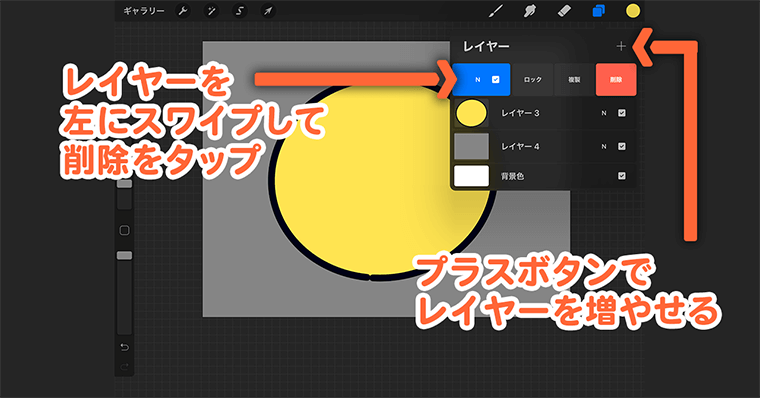
Task: Select the レイヤー 4 layer row
Action: [x=544, y=146]
